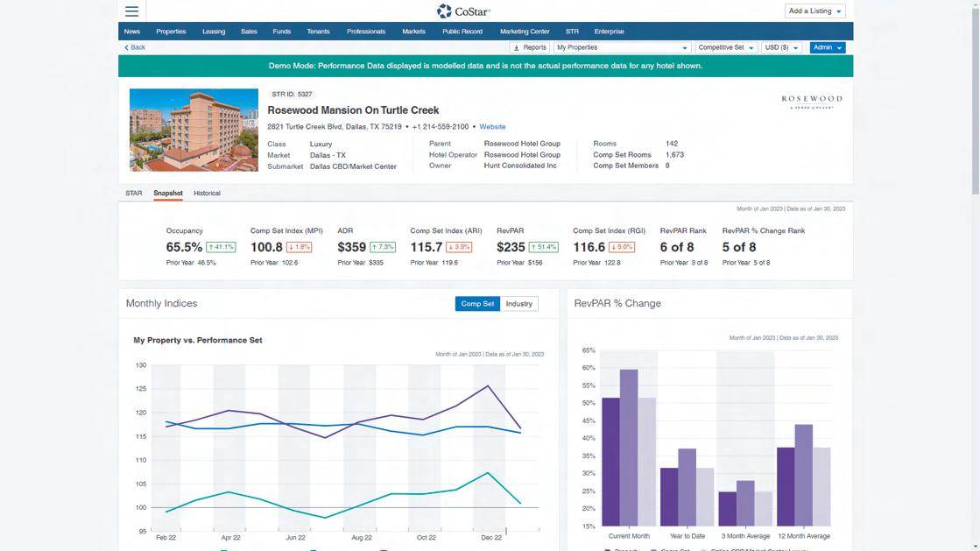Click the Rosewood hotel photo thumbnail

click(194, 131)
